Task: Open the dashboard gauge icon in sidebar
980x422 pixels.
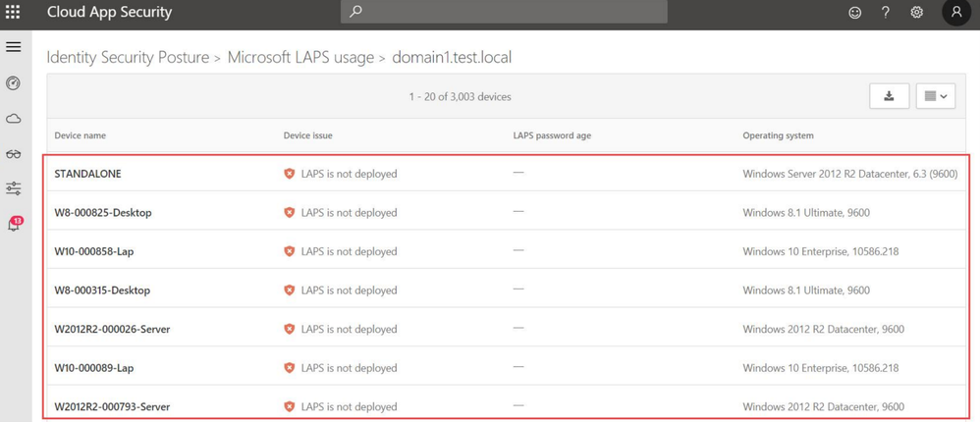Action: coord(14,83)
